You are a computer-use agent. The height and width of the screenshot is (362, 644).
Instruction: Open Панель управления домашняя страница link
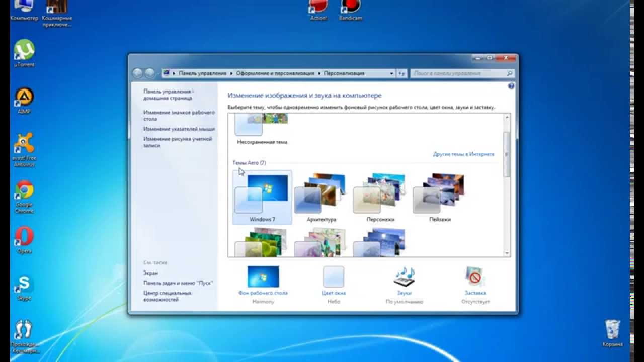pyautogui.click(x=168, y=95)
